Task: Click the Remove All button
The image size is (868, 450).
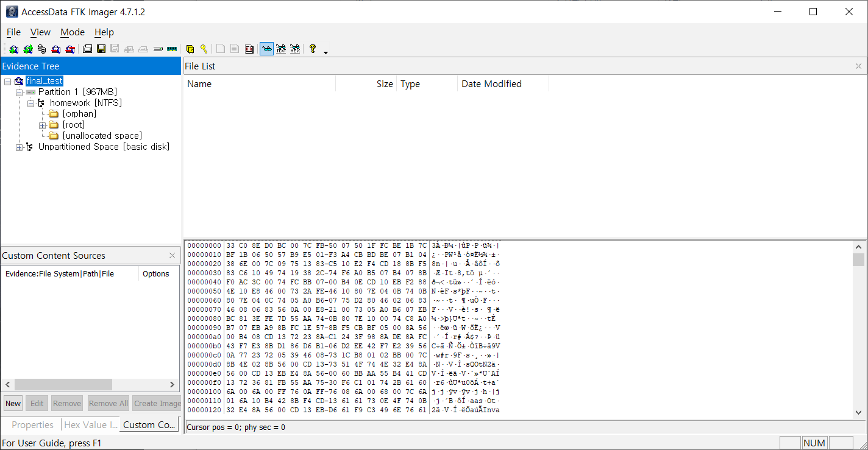Action: click(x=108, y=403)
